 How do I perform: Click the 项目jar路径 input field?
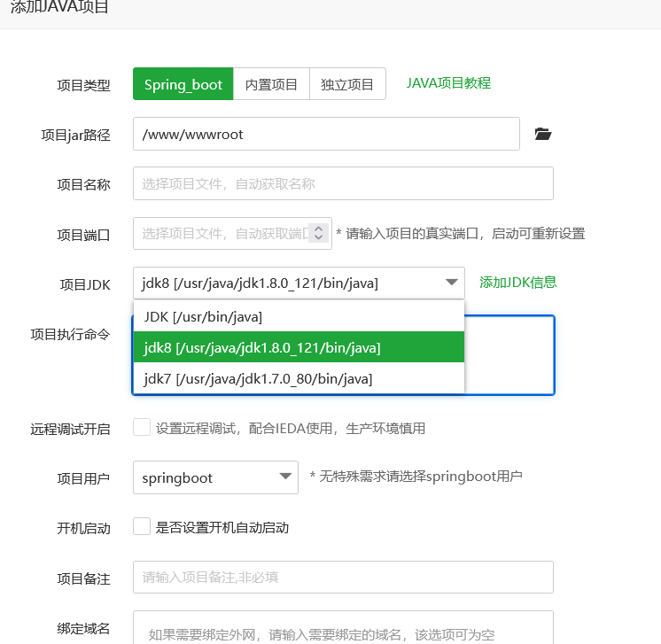click(x=326, y=134)
